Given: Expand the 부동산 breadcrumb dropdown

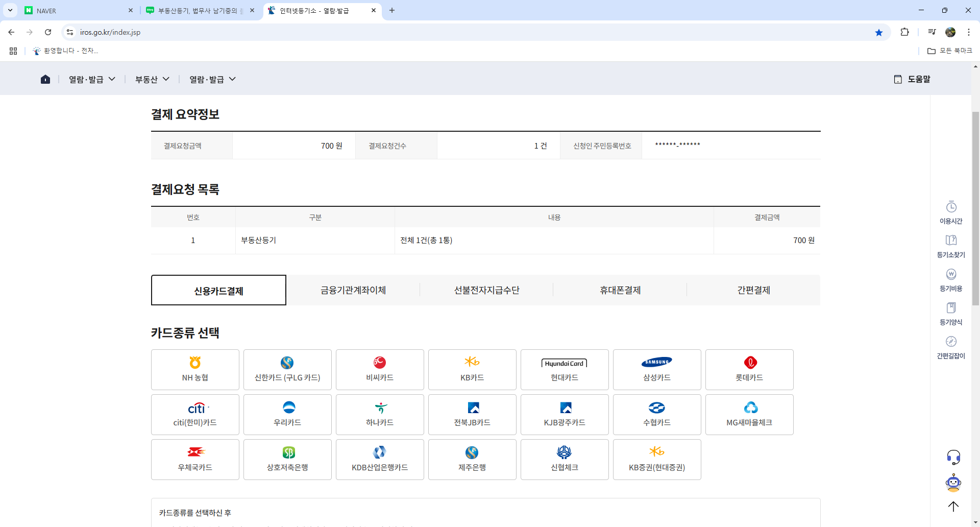Looking at the screenshot, I should (x=152, y=79).
